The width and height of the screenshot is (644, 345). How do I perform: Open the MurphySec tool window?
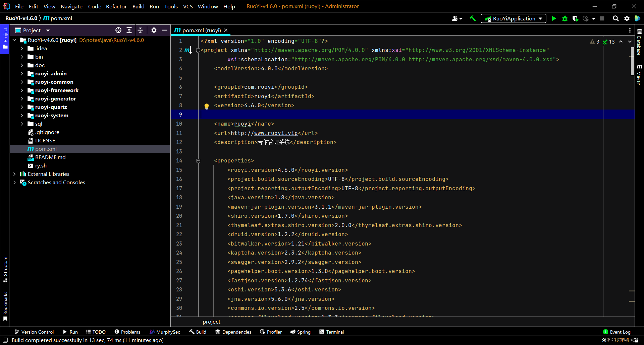click(165, 332)
